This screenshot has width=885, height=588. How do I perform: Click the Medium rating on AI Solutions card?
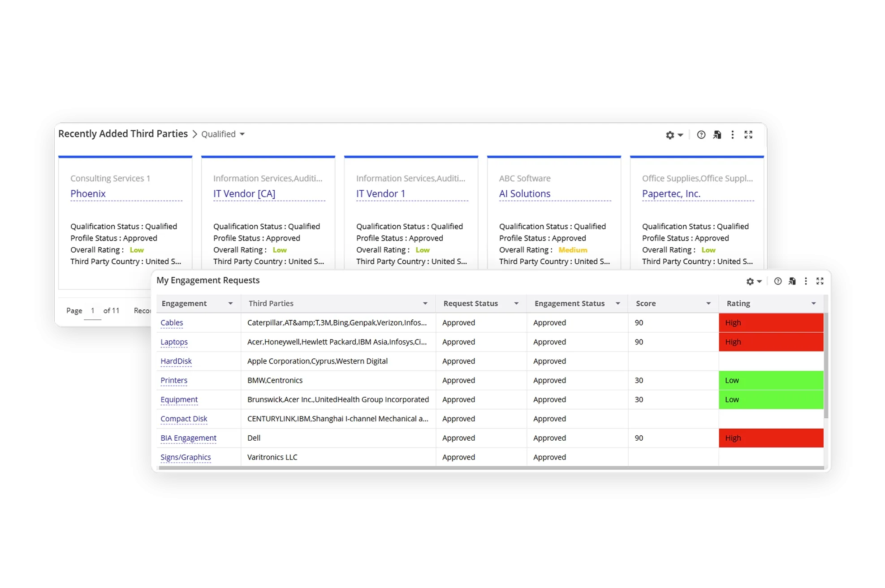coord(573,250)
